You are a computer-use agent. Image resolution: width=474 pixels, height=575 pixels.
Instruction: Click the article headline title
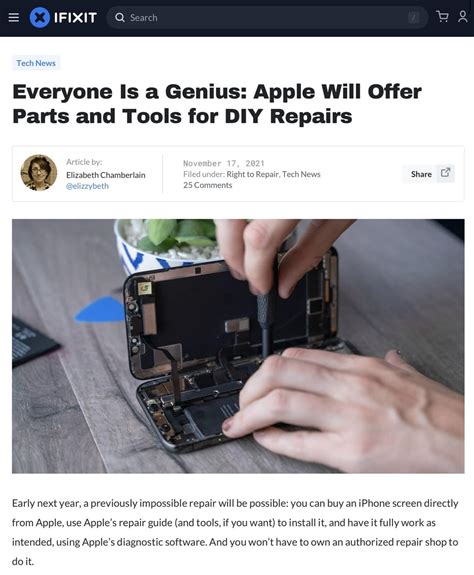coord(217,104)
